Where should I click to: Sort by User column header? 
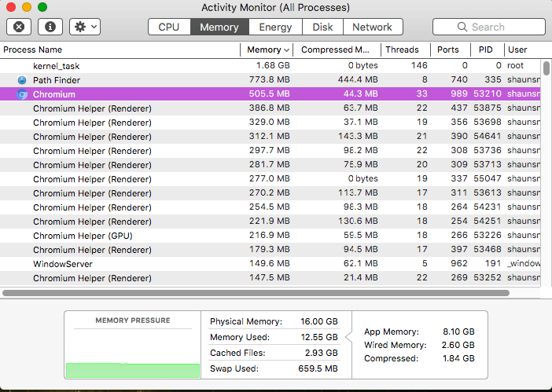coord(522,50)
